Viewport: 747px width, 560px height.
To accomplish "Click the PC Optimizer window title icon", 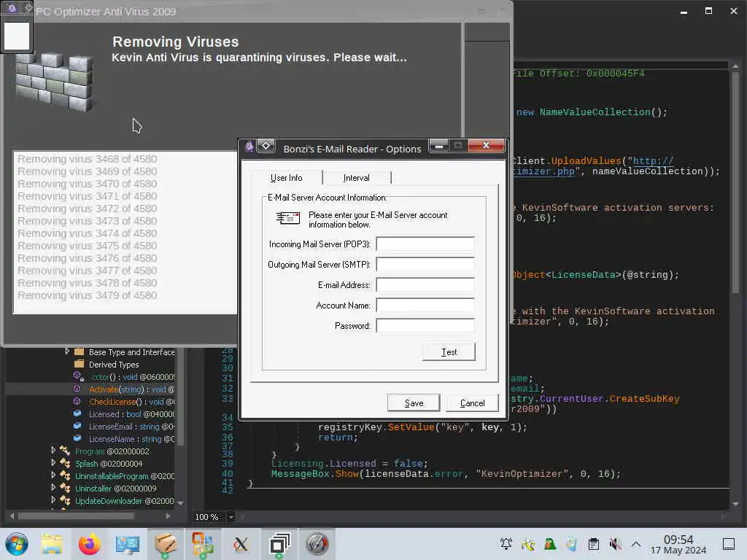I will 12,7.
